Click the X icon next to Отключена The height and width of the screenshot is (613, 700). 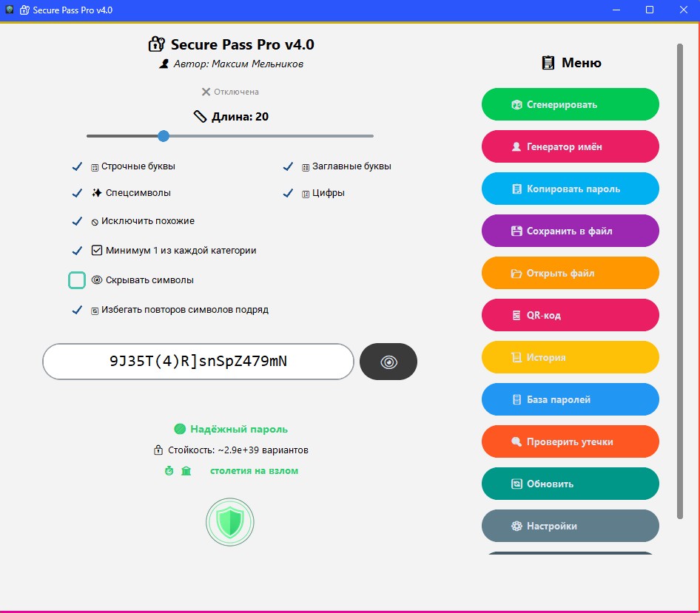(x=206, y=92)
